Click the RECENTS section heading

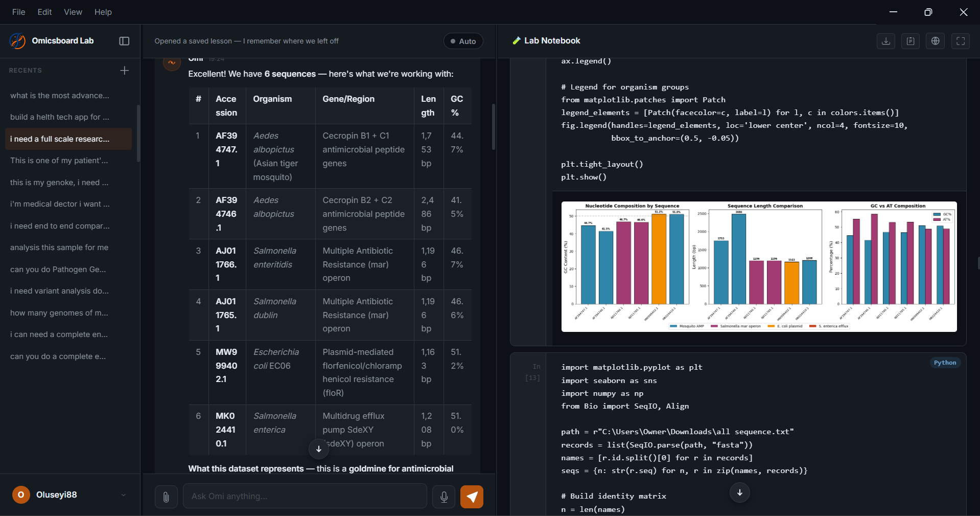(x=26, y=71)
